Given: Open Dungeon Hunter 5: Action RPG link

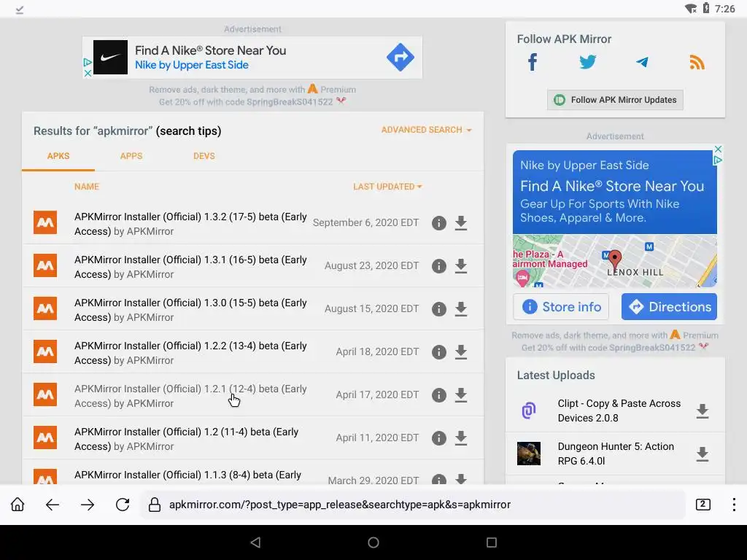Looking at the screenshot, I should point(616,454).
